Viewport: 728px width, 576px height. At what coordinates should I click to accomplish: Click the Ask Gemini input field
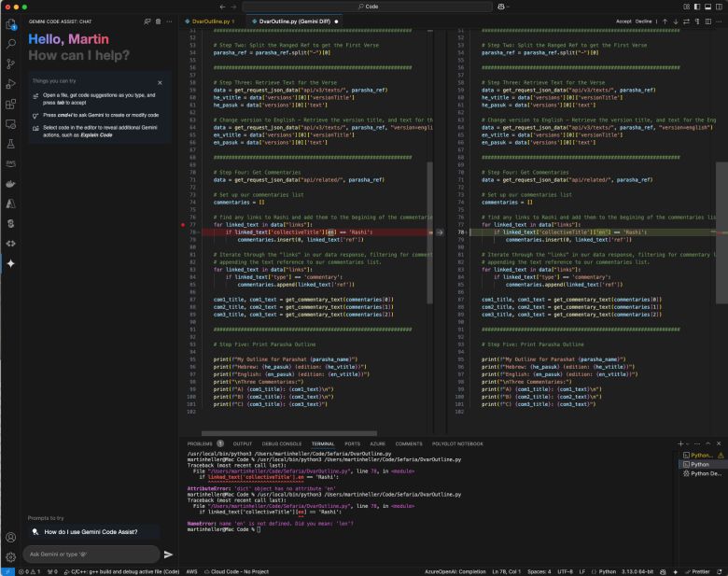[89, 554]
